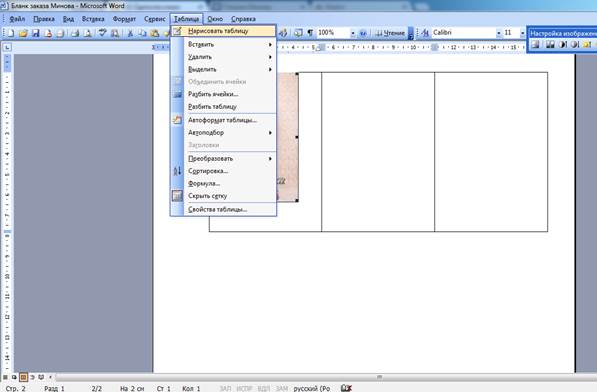
Task: Select Разбить ячейки... command
Action: [223, 94]
